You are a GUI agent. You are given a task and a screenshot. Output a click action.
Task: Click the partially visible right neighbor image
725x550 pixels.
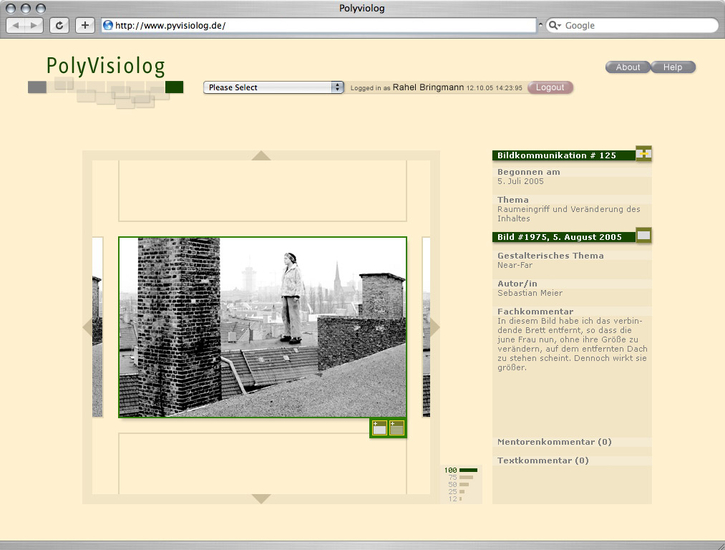click(426, 327)
